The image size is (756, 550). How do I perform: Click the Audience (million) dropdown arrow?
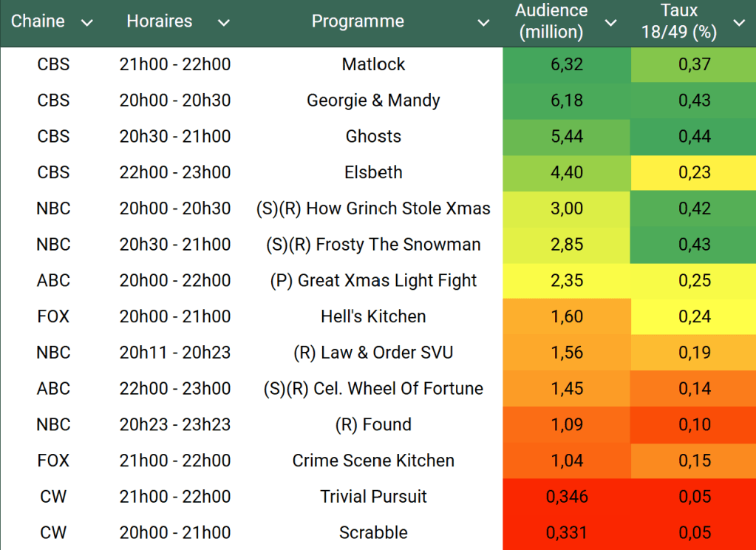pyautogui.click(x=611, y=23)
